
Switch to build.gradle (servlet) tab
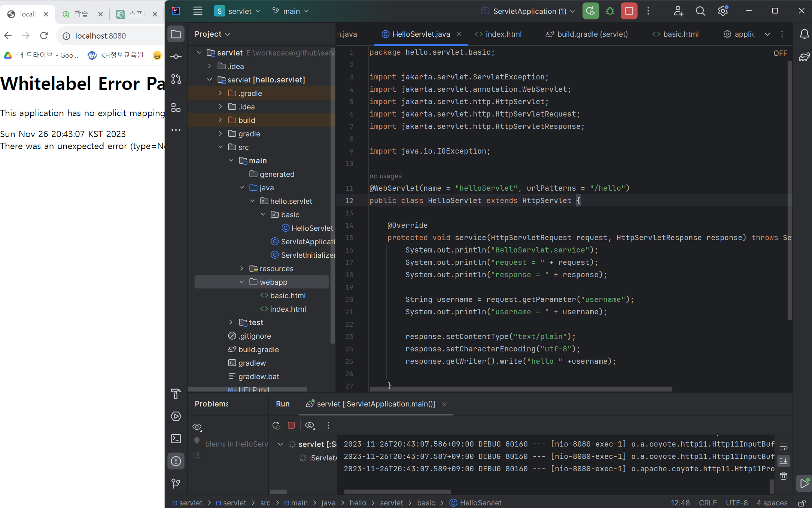pyautogui.click(x=586, y=34)
